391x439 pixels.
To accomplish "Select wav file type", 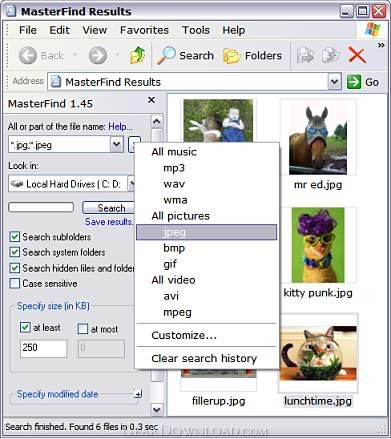I will [x=207, y=184].
